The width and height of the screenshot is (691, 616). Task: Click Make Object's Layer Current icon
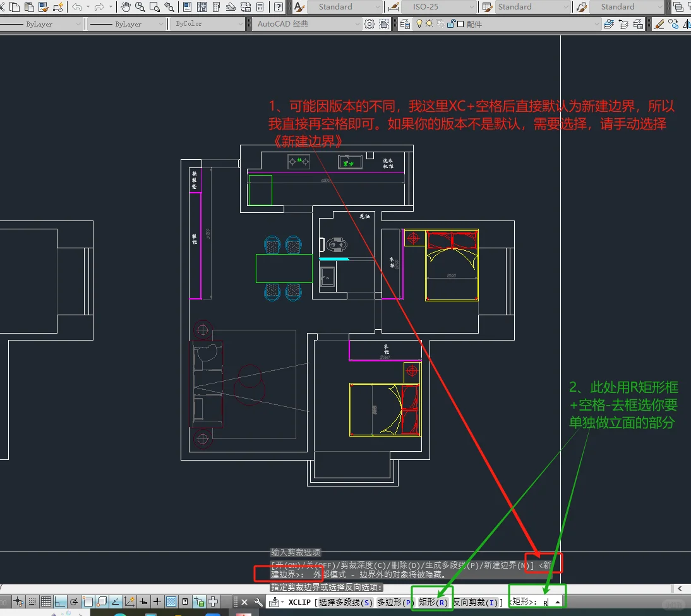pyautogui.click(x=609, y=24)
